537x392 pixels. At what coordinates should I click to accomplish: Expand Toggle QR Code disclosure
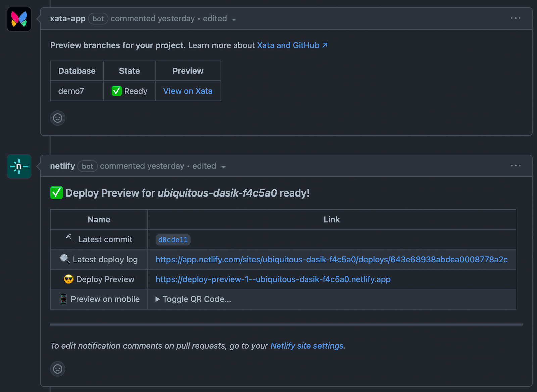click(x=193, y=299)
